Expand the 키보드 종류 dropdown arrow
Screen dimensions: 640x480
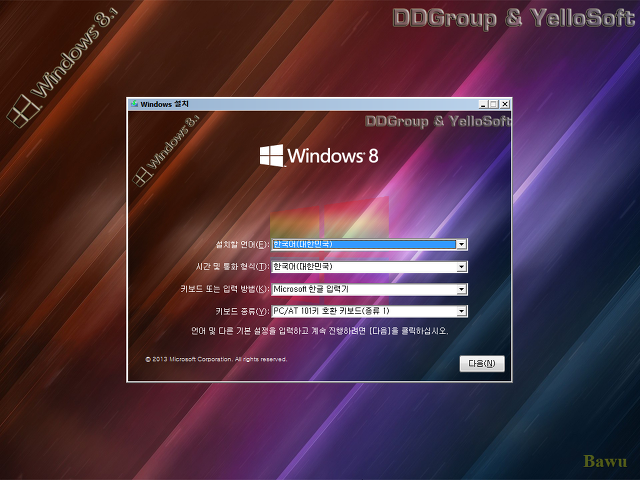(461, 311)
